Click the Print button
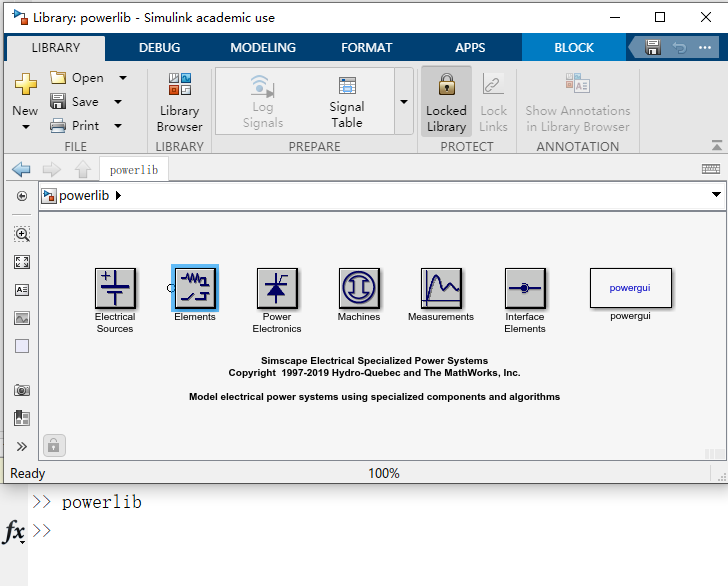The image size is (728, 586). coord(74,125)
